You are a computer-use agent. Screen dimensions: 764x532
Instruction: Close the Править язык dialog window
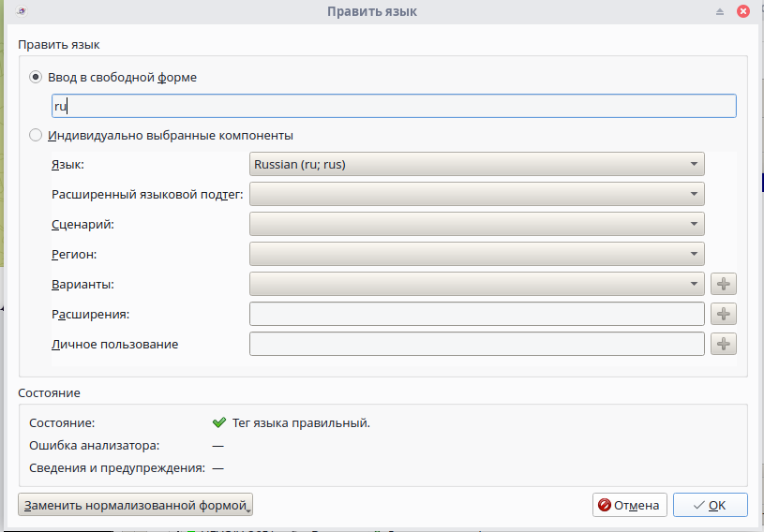[743, 11]
